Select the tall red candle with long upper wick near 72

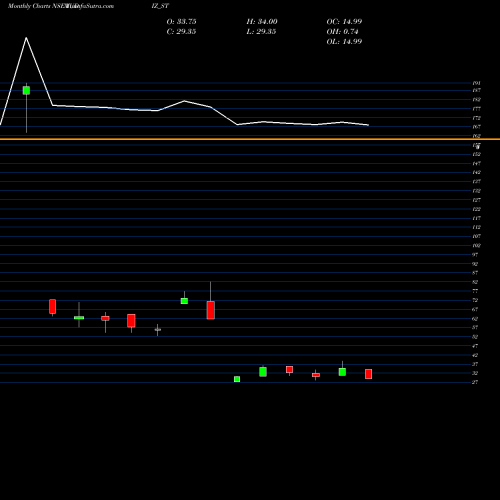[x=211, y=310]
